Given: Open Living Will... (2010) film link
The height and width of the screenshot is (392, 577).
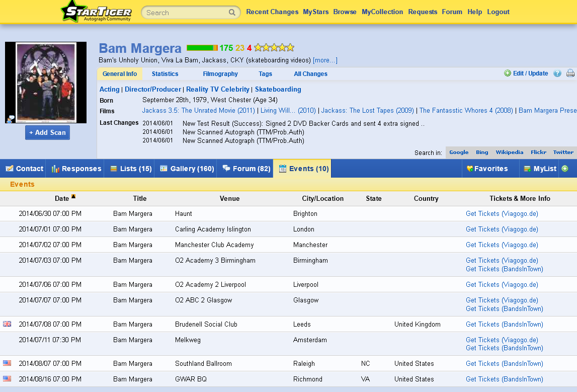Looking at the screenshot, I should coord(288,110).
